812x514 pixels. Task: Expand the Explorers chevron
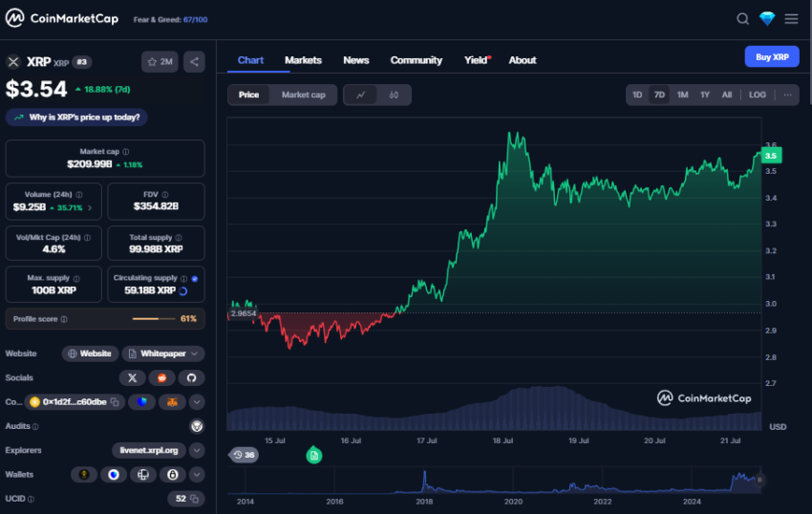click(197, 450)
